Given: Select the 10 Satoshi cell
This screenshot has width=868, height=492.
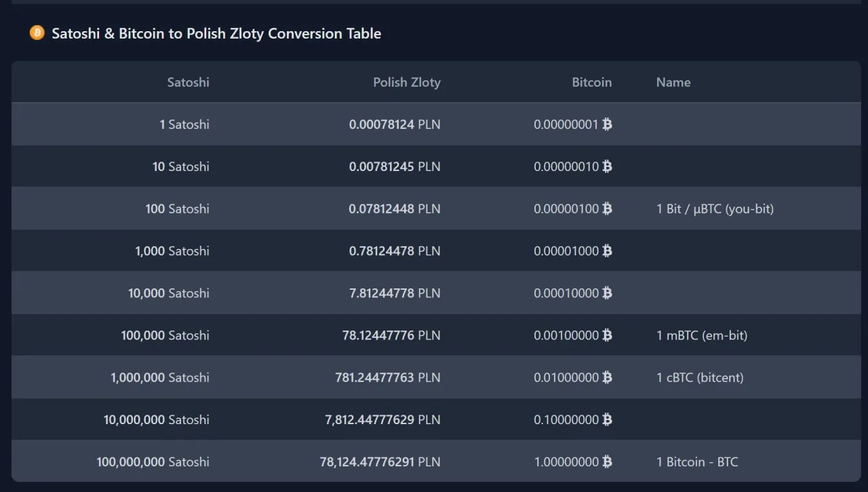Looking at the screenshot, I should (x=181, y=166).
